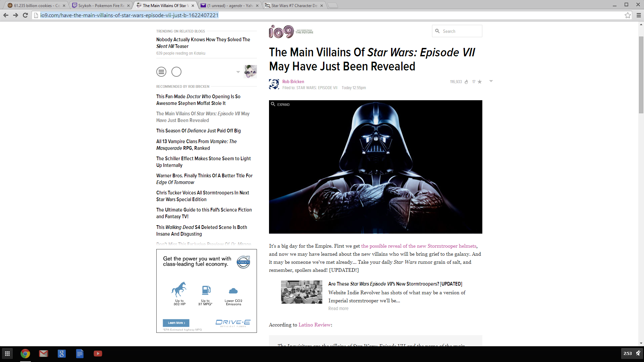Expand the Darth Vader image
The height and width of the screenshot is (362, 644).
coord(280,104)
